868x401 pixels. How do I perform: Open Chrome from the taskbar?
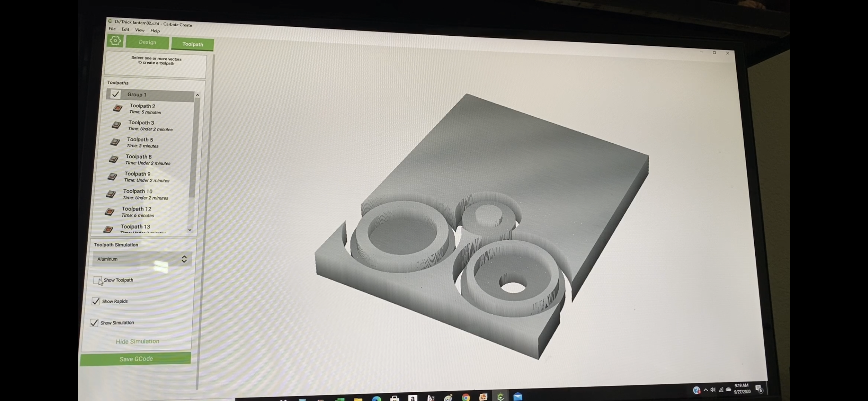click(x=466, y=397)
